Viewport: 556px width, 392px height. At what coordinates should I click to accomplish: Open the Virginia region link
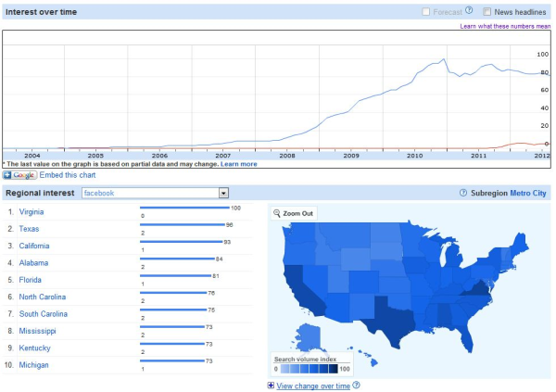[32, 212]
